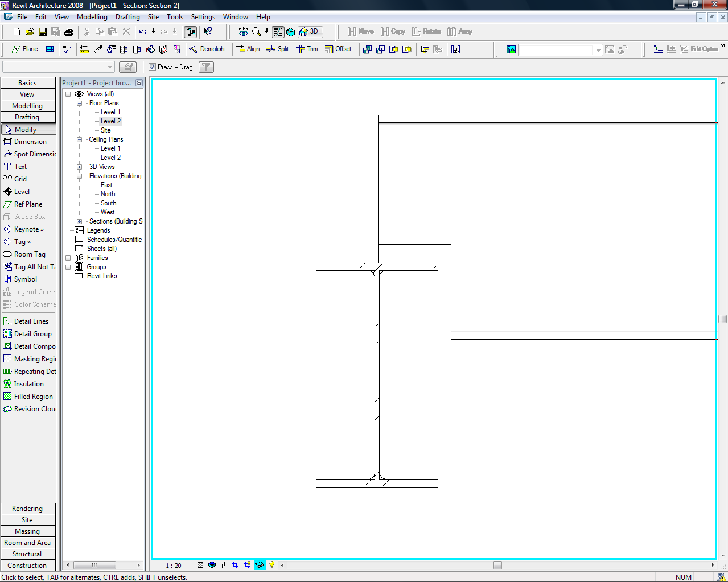728x582 pixels.
Task: Open the Rendering design bar tab
Action: coord(27,509)
